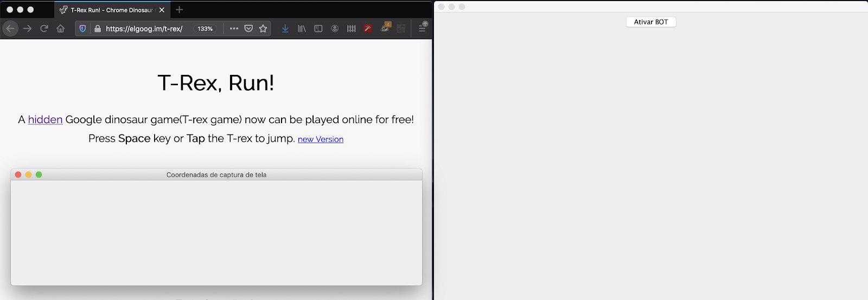Follow the 'hidden' link
The image size is (868, 300).
(x=45, y=119)
